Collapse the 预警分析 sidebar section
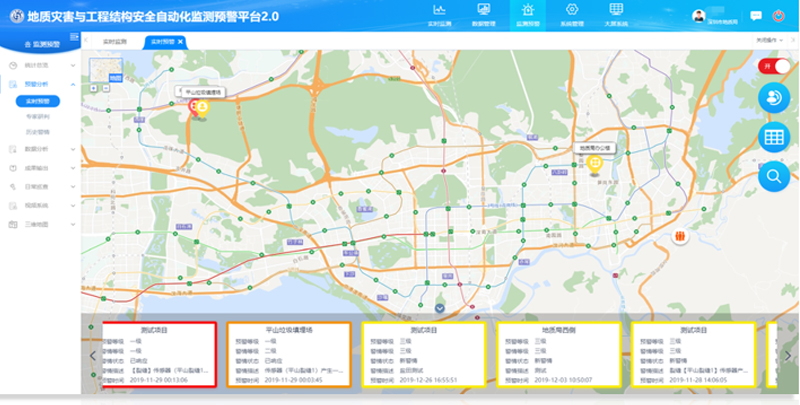The height and width of the screenshot is (405, 800). point(74,85)
